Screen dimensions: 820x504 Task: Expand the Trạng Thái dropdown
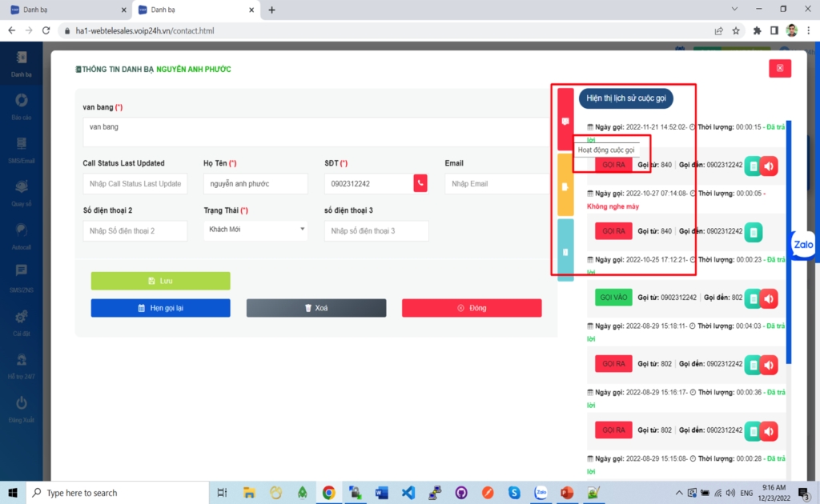point(255,230)
